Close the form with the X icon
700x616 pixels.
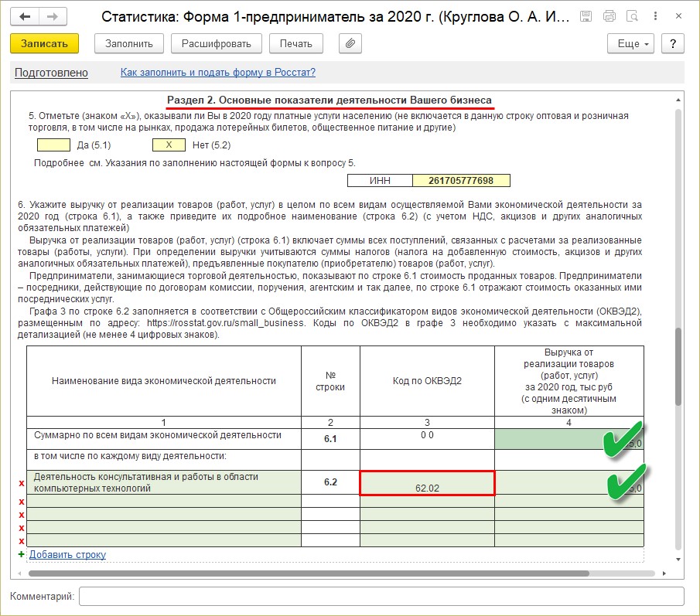pos(678,16)
